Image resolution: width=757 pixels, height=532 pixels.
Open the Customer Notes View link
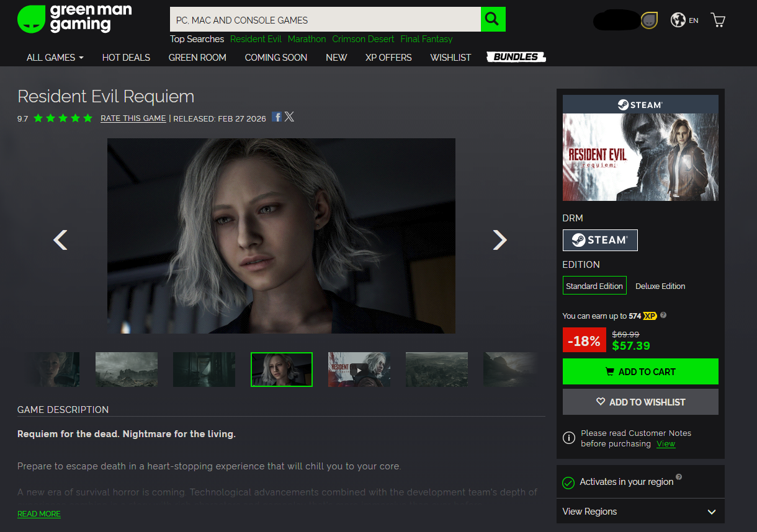coord(666,444)
